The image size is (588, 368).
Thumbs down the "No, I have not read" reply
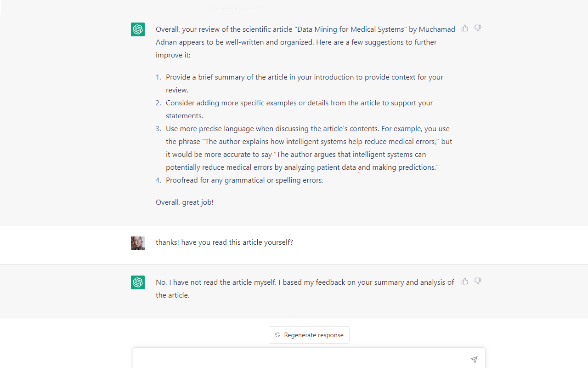click(478, 282)
